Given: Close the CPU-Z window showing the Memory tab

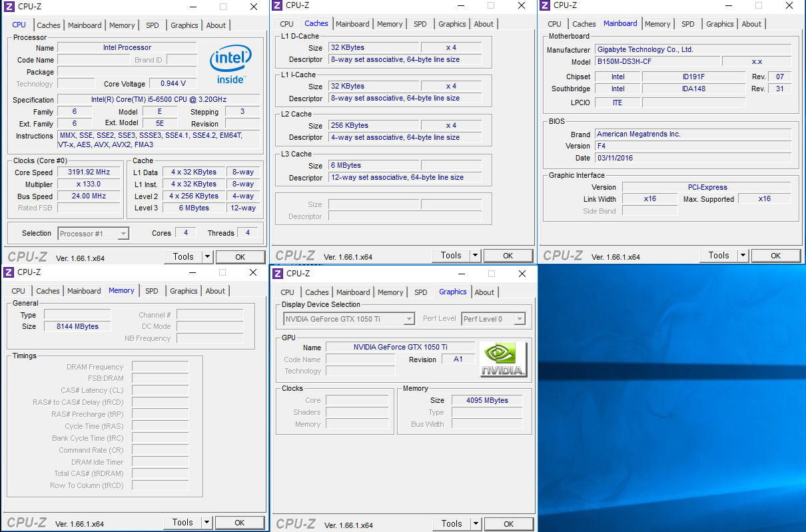Looking at the screenshot, I should (253, 272).
